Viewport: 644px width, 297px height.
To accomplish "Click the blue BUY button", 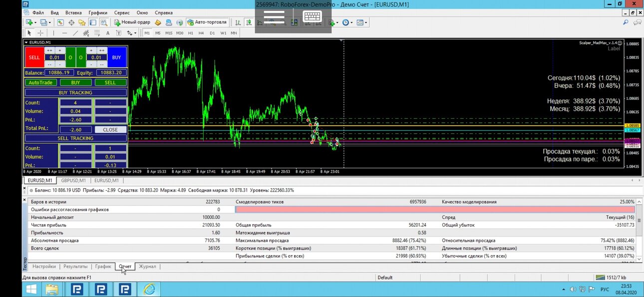I will (116, 57).
